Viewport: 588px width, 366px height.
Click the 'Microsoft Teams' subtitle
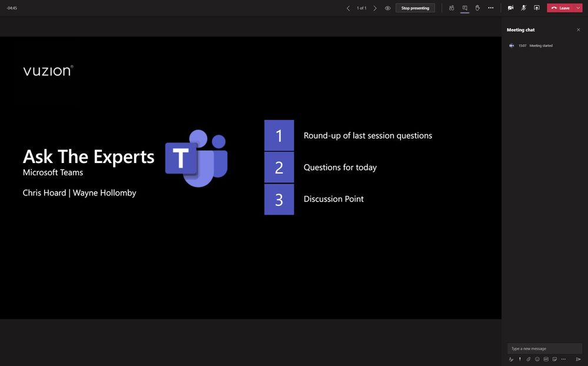(53, 172)
